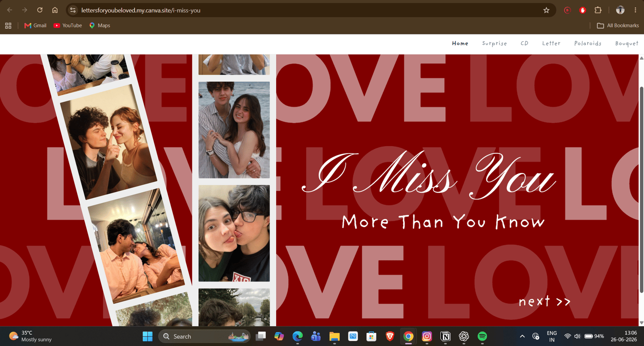
Task: Select the Home menu item
Action: pyautogui.click(x=460, y=43)
